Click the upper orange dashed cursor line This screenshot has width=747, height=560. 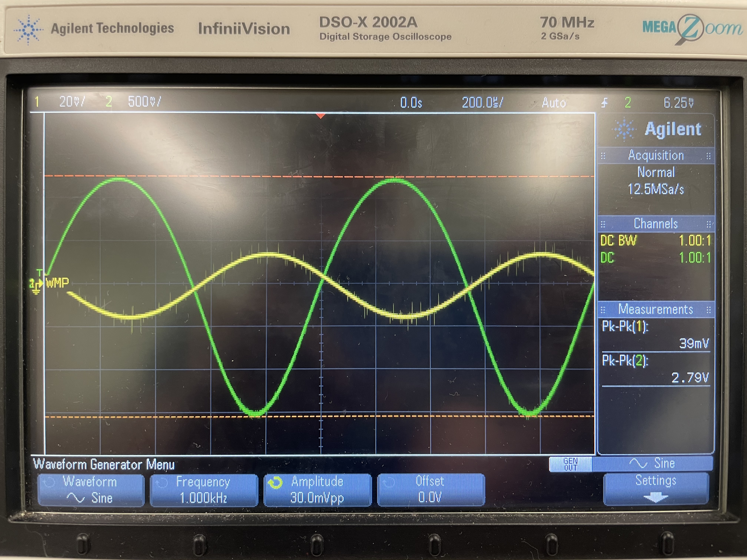(x=319, y=176)
